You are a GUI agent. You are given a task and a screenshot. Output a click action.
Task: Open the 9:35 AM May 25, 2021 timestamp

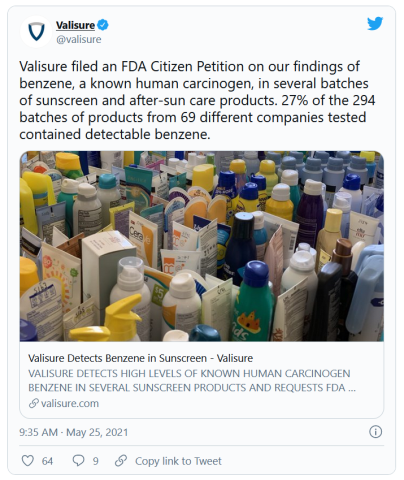click(x=74, y=432)
